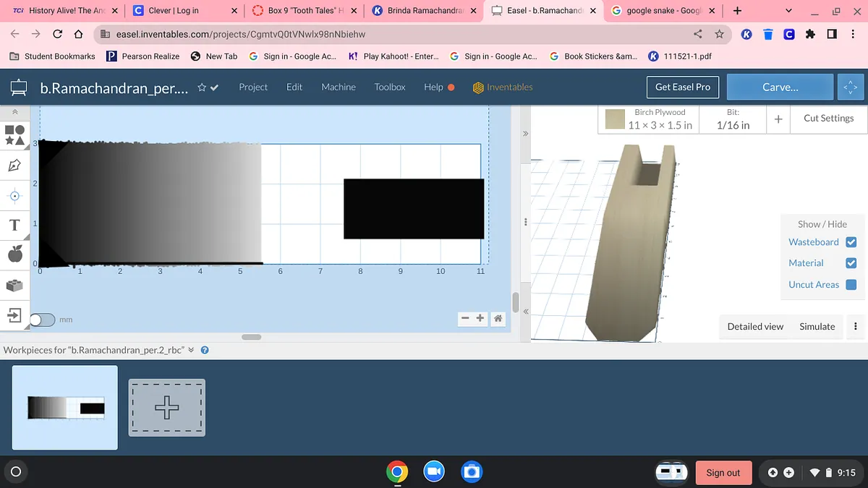Select the Shapes tool in left sidebar
Image resolution: width=868 pixels, height=488 pixels.
14,134
